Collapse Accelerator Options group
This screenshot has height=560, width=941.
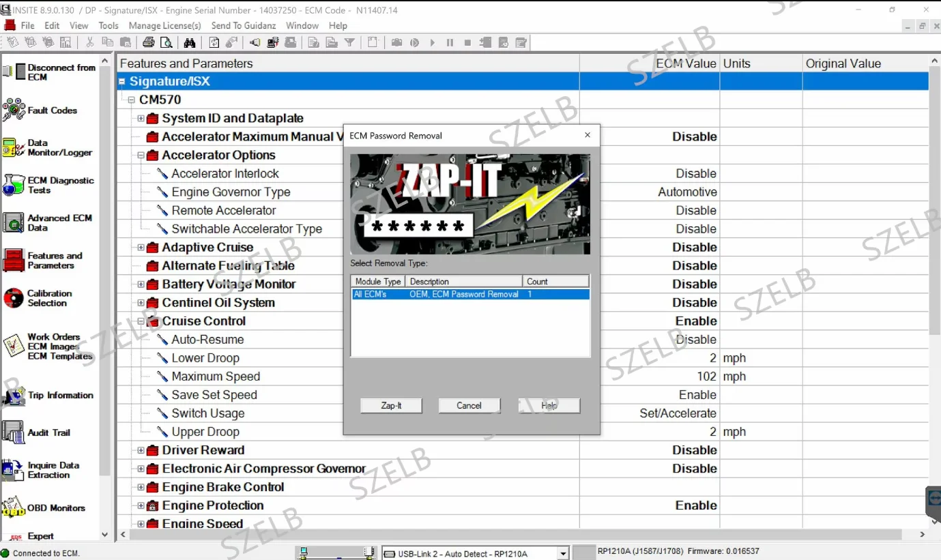click(x=141, y=155)
